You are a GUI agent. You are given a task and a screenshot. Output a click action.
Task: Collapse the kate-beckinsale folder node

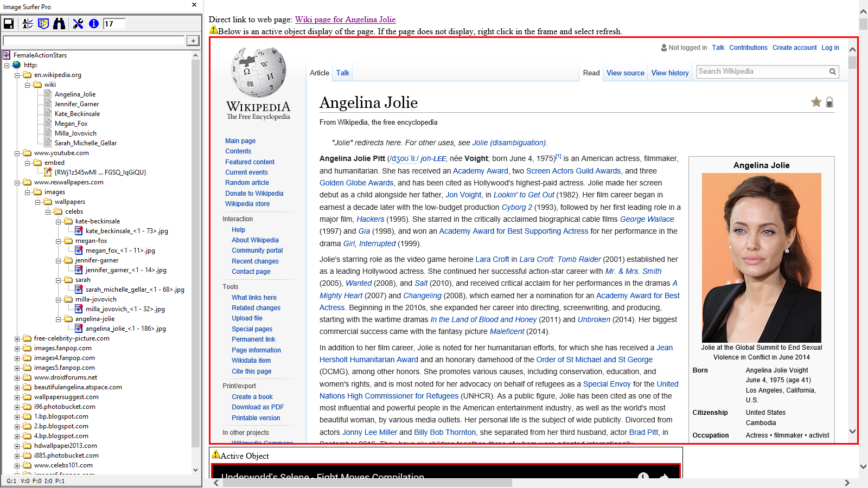(x=58, y=221)
